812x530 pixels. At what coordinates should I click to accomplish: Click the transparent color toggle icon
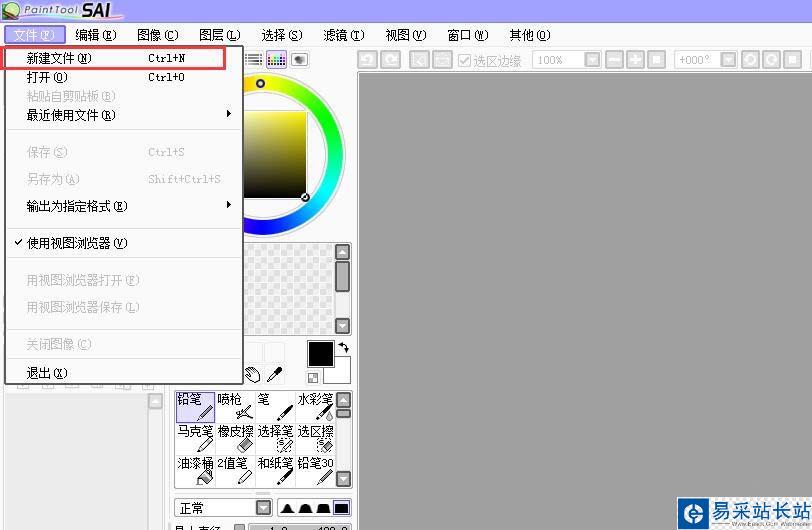(313, 378)
